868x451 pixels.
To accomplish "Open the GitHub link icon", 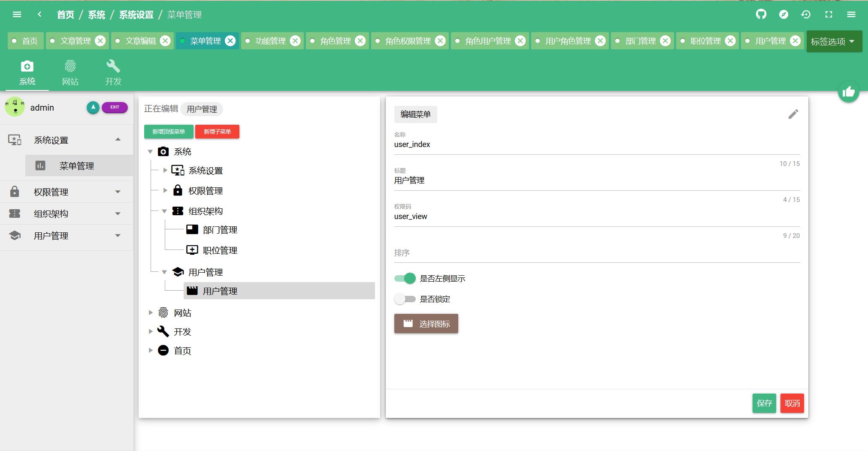I will pyautogui.click(x=761, y=15).
